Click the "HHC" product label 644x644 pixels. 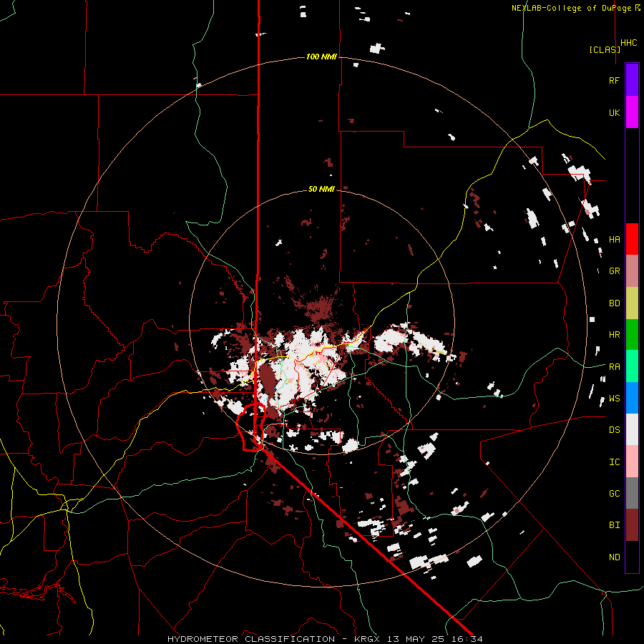click(x=629, y=43)
